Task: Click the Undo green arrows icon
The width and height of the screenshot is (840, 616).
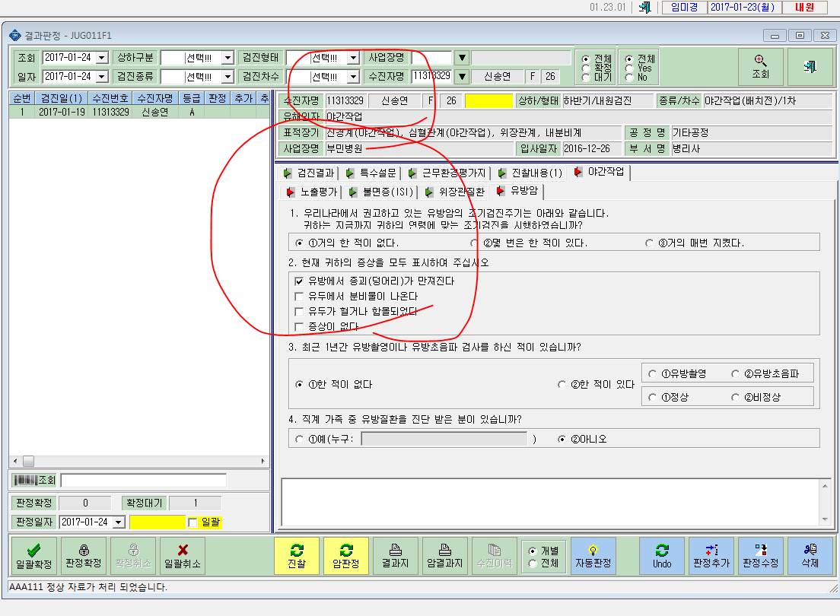Action: (662, 550)
